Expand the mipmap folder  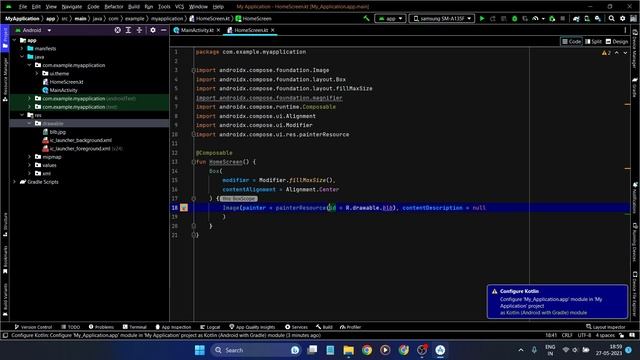(29, 157)
